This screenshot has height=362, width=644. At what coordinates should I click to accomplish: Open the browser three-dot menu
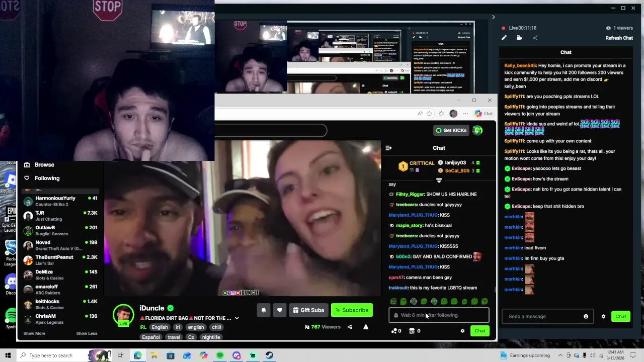point(465,114)
